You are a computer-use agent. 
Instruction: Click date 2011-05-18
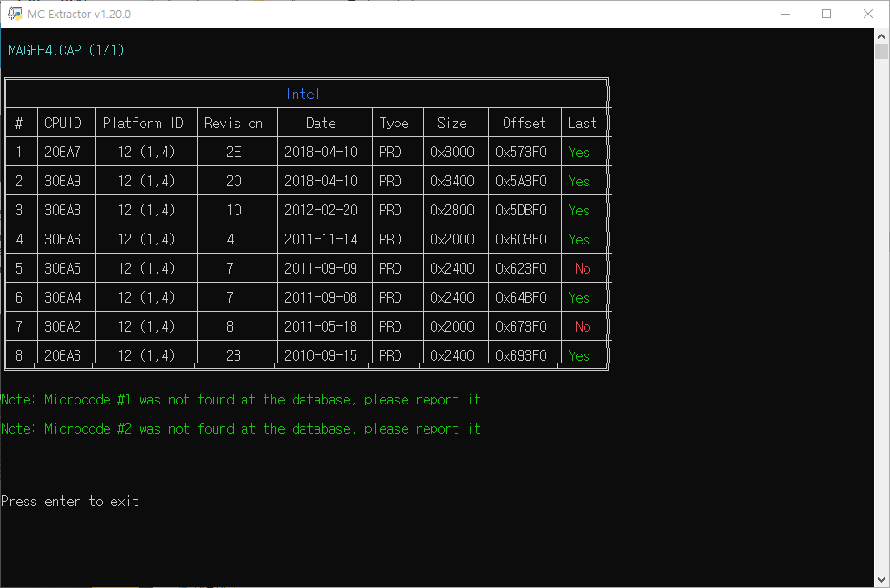click(321, 326)
